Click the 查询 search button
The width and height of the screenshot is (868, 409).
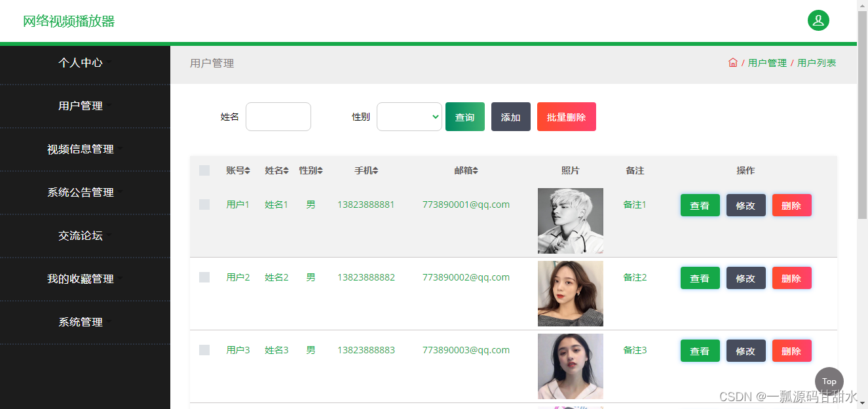click(465, 117)
